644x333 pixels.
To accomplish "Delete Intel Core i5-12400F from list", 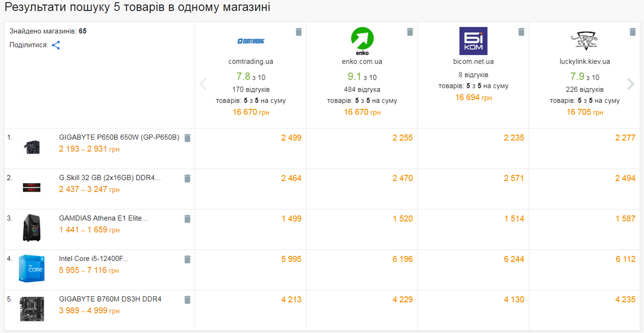I will click(188, 259).
